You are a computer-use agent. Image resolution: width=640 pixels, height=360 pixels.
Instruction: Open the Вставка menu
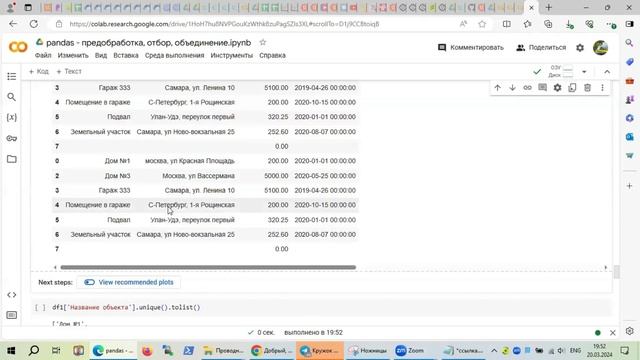(126, 56)
